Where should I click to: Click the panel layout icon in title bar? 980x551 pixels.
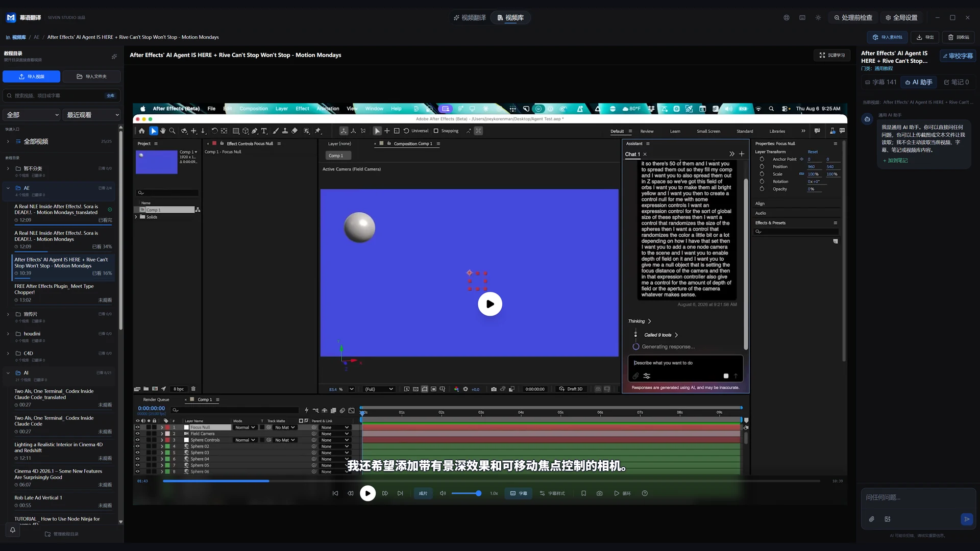[x=802, y=18]
